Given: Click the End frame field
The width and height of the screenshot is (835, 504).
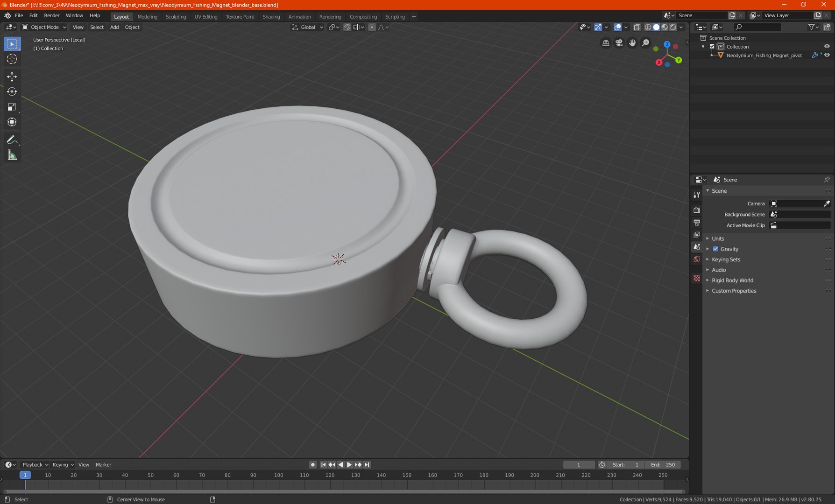Looking at the screenshot, I should 663,465.
